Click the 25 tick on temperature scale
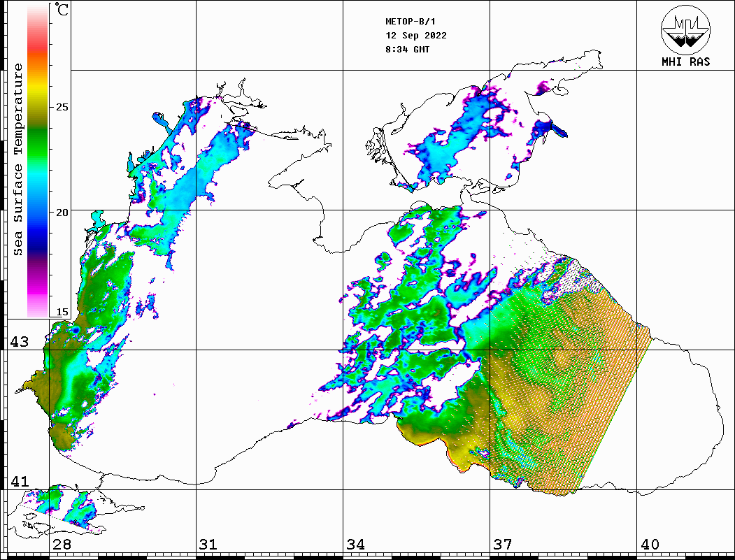 pyautogui.click(x=62, y=107)
